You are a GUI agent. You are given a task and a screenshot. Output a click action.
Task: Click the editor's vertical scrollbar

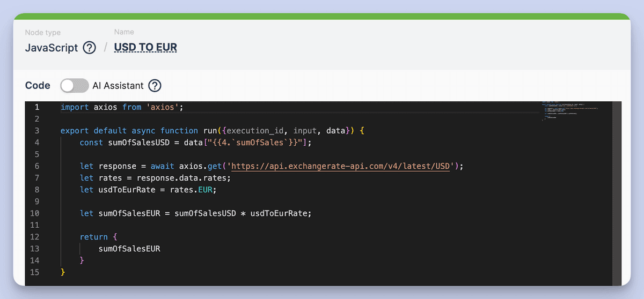[617, 193]
